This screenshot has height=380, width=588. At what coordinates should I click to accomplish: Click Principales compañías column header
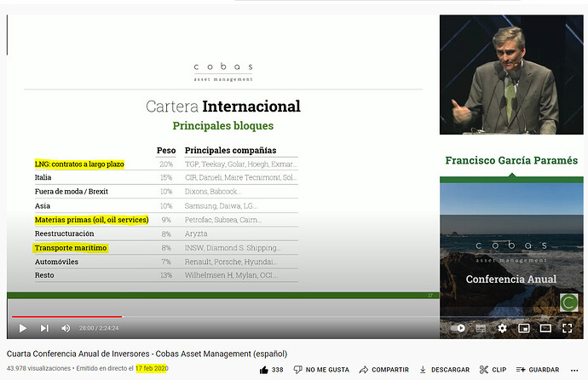[231, 150]
